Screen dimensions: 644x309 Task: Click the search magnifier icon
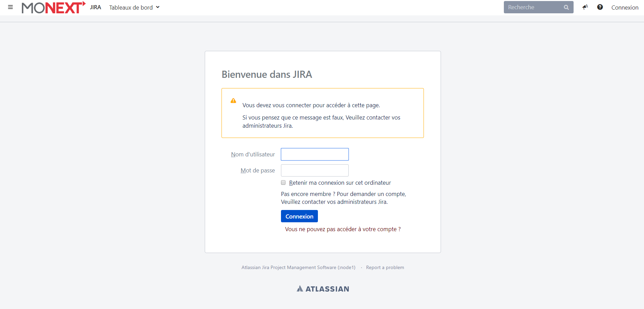pos(566,8)
